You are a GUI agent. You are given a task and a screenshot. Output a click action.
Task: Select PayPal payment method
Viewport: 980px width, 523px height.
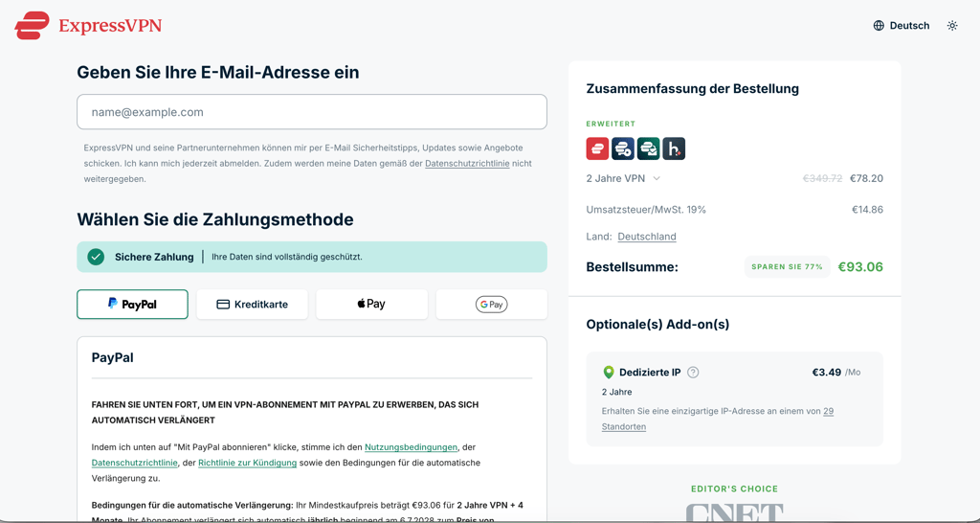(132, 304)
